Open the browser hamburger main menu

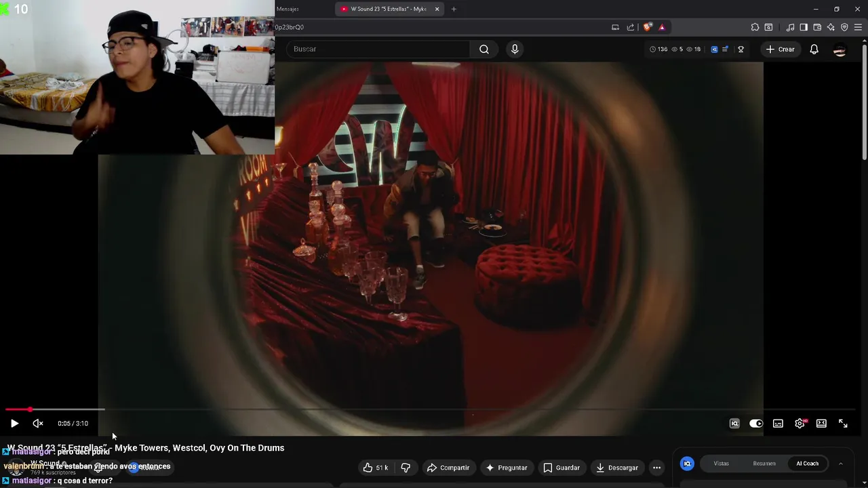(858, 27)
